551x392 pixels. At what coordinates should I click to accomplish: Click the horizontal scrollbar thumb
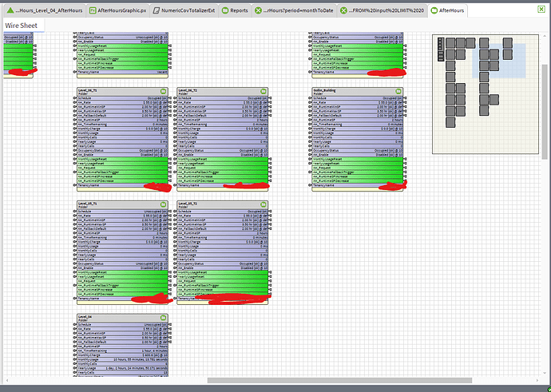339,380
